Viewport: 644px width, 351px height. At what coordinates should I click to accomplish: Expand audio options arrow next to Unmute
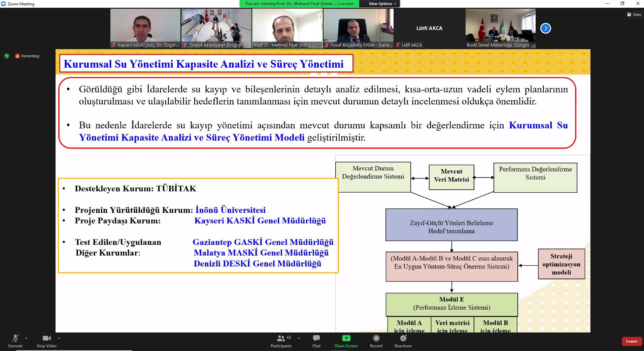click(x=26, y=338)
